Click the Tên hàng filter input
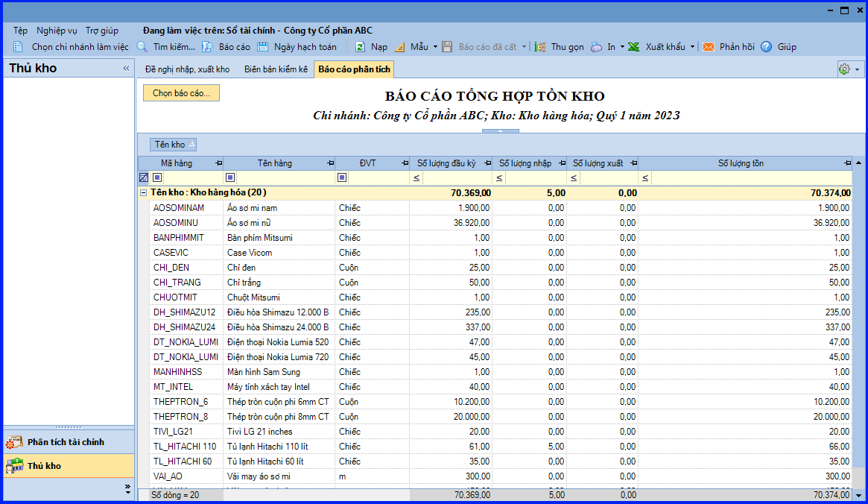The height and width of the screenshot is (504, 868). pyautogui.click(x=285, y=177)
